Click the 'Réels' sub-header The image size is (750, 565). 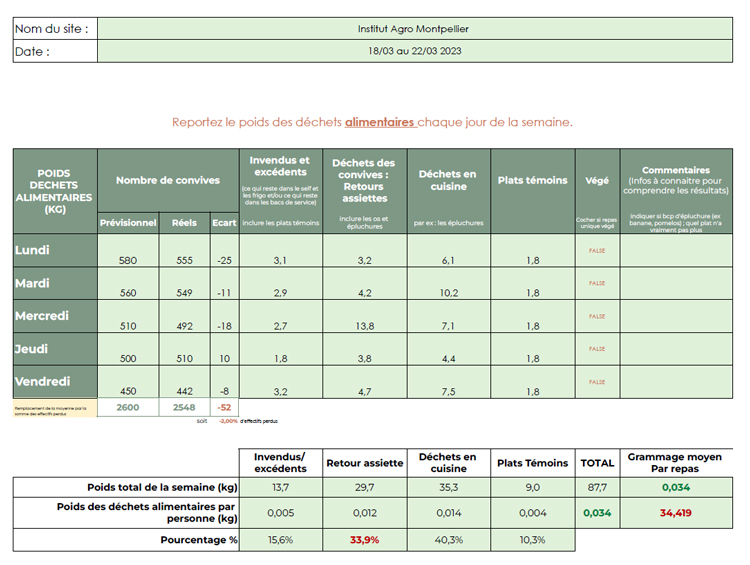[x=185, y=223]
